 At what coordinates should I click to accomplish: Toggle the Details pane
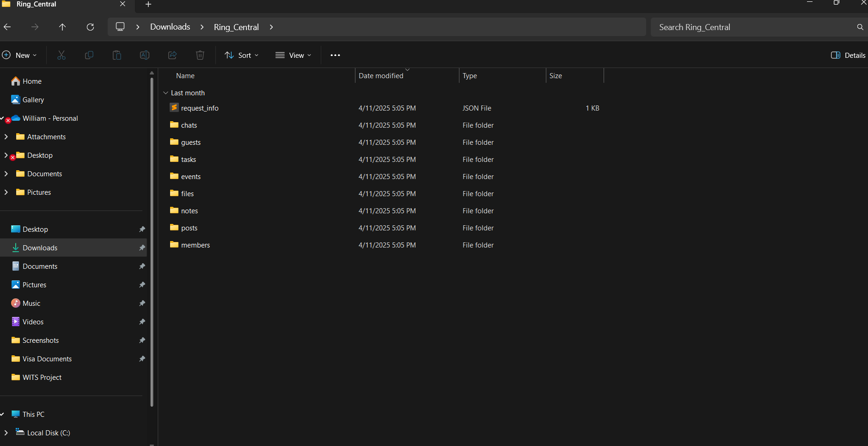[x=848, y=55]
